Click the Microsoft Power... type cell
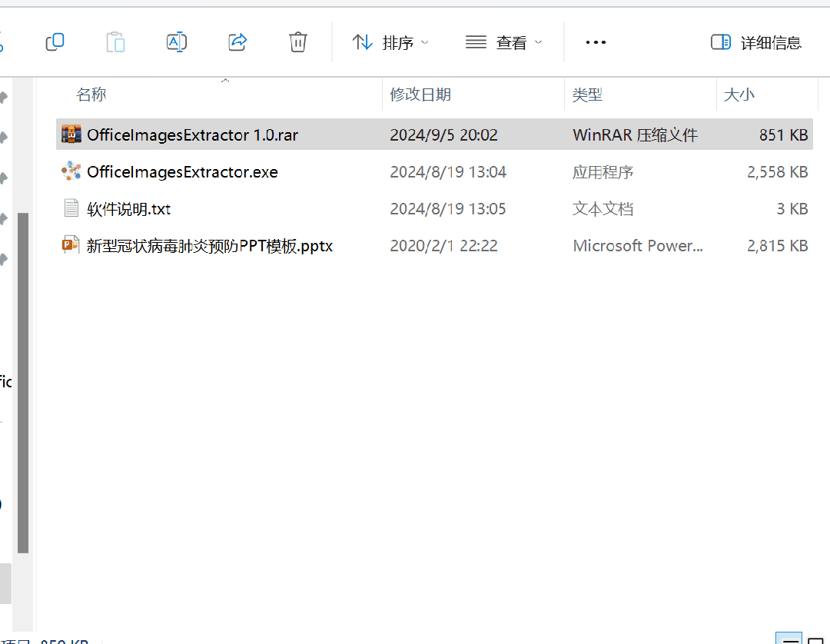 638,246
